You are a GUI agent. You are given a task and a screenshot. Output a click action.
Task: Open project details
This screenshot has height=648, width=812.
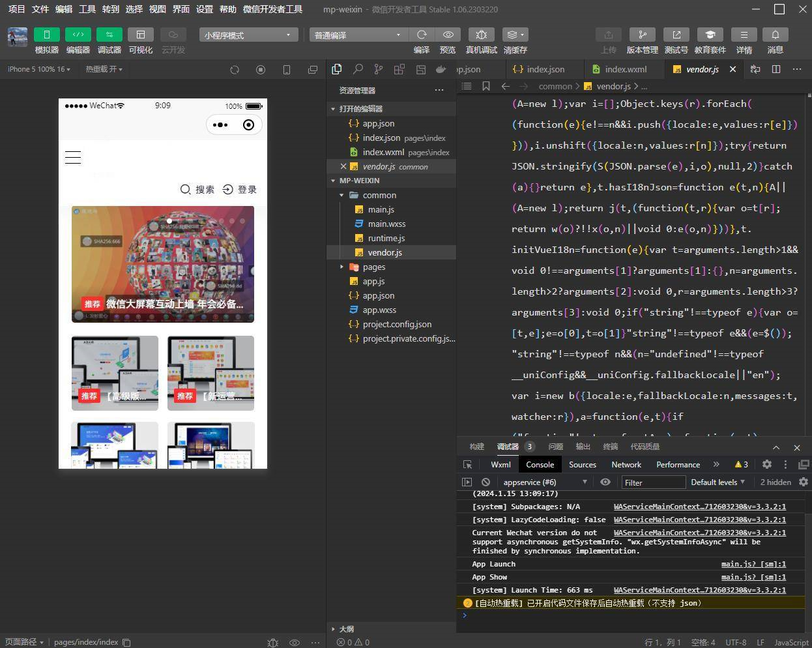[x=744, y=35]
